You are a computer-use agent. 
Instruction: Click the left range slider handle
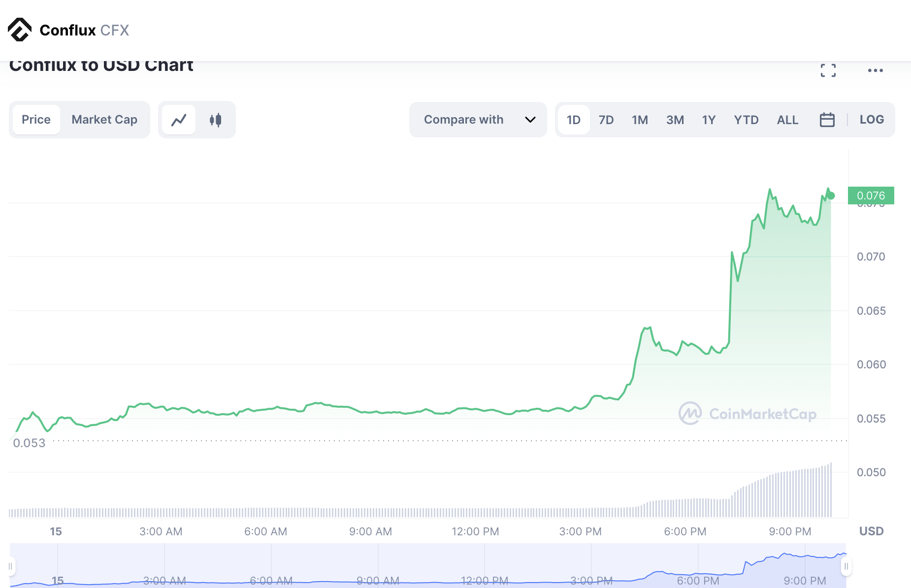[x=10, y=566]
